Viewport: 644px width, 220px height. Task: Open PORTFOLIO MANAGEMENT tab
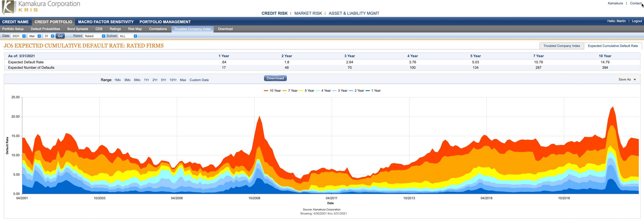(x=165, y=22)
